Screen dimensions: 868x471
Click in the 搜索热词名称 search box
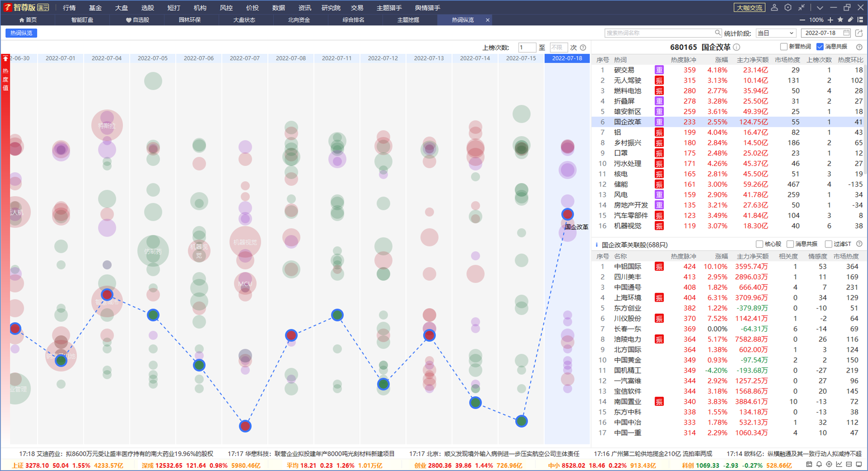(x=659, y=33)
